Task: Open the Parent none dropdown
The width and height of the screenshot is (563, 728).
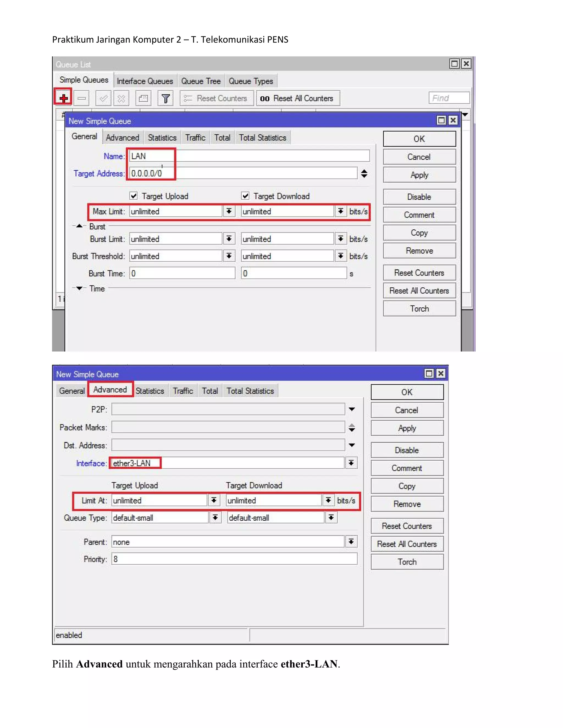Action: tap(351, 542)
